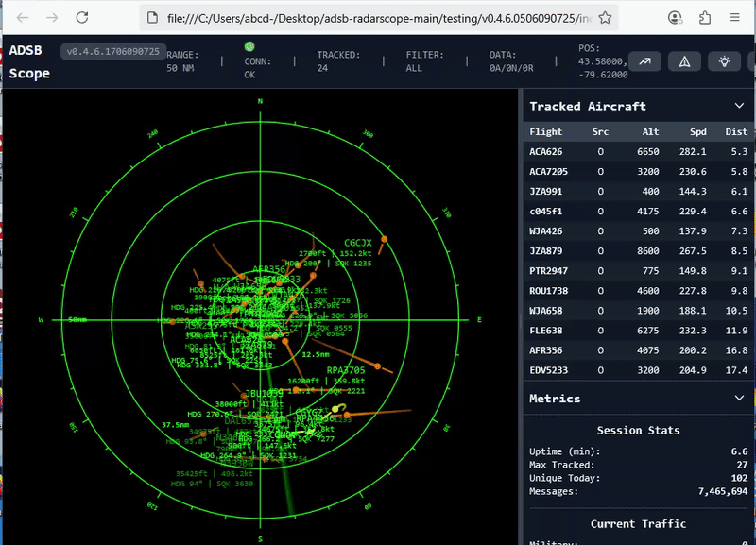Click the RPA3705 aircraft label on radar
The height and width of the screenshot is (545, 756).
click(346, 370)
